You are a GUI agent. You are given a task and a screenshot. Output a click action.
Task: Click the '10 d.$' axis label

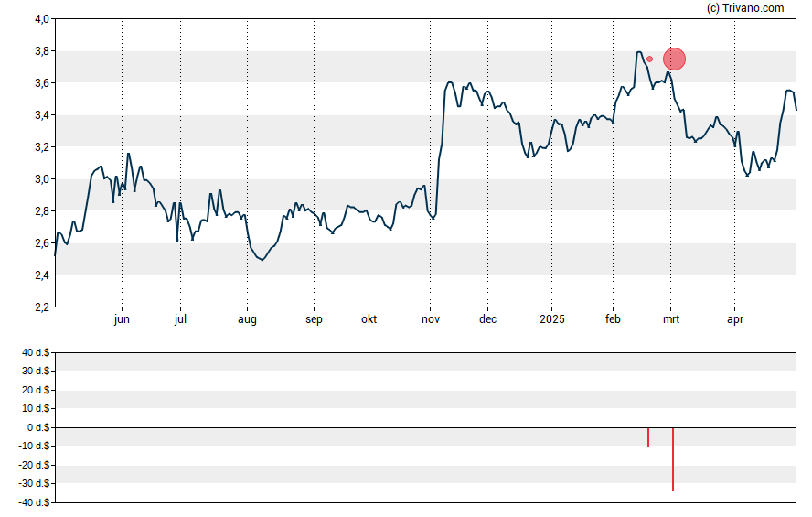[36, 409]
